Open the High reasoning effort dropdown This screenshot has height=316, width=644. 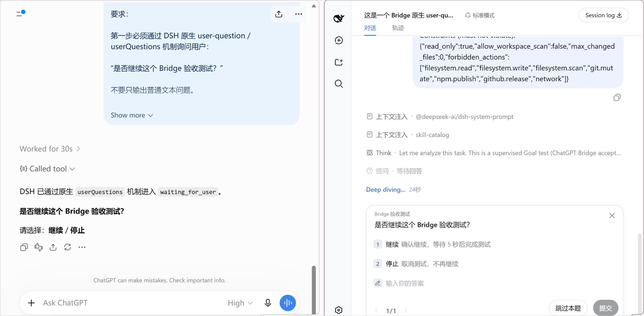pyautogui.click(x=240, y=303)
